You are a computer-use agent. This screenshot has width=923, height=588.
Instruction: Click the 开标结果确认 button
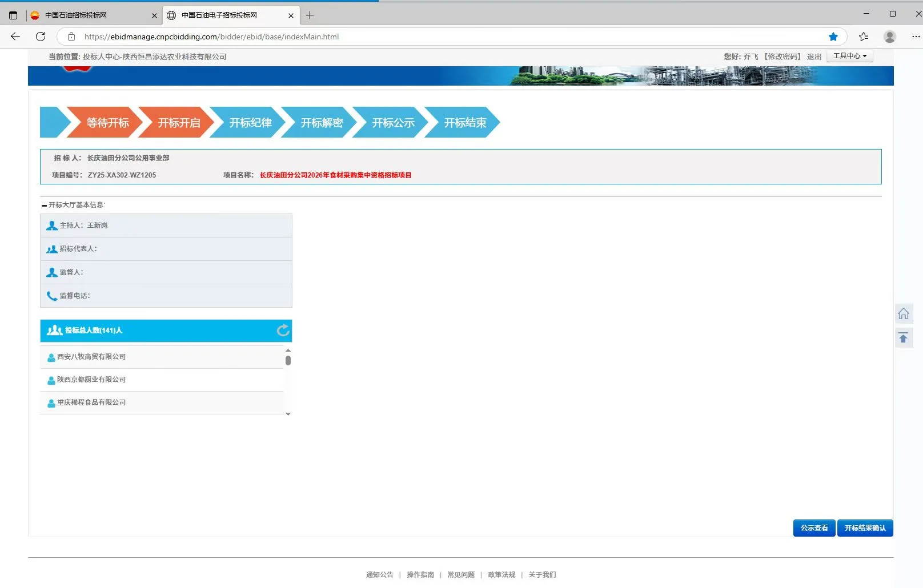[865, 528]
